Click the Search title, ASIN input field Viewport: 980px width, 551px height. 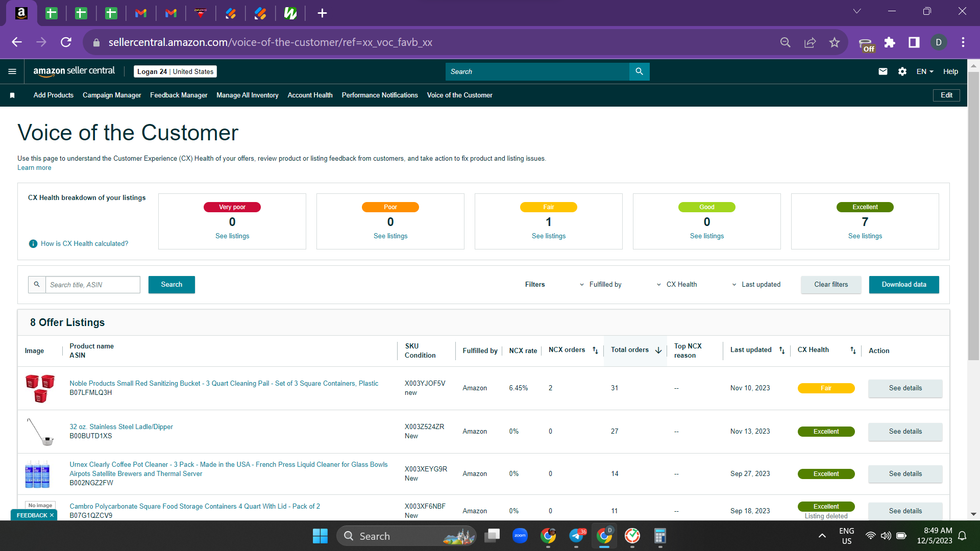[93, 285]
